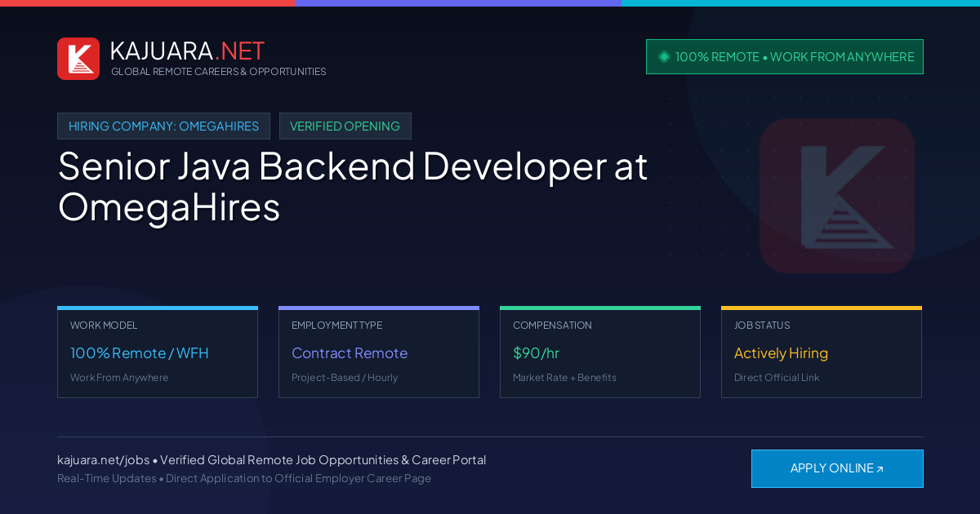The width and height of the screenshot is (980, 514).
Task: Open the Employment Type card
Action: (379, 352)
